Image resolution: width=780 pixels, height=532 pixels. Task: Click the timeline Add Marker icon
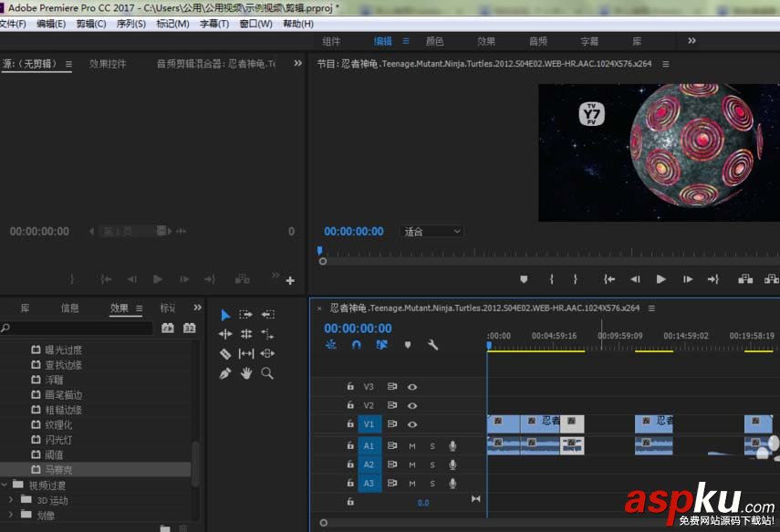pos(408,344)
